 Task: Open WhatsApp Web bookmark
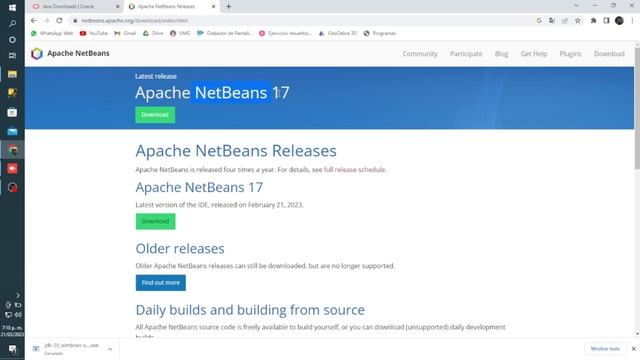(x=51, y=33)
